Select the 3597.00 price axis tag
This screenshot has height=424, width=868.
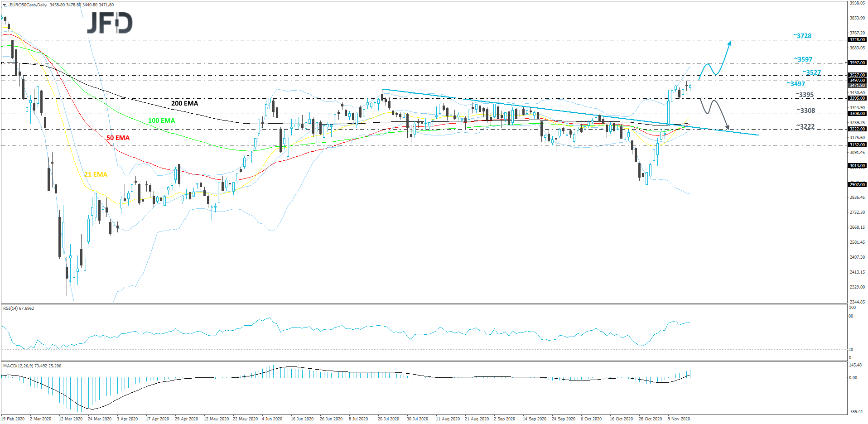(857, 63)
